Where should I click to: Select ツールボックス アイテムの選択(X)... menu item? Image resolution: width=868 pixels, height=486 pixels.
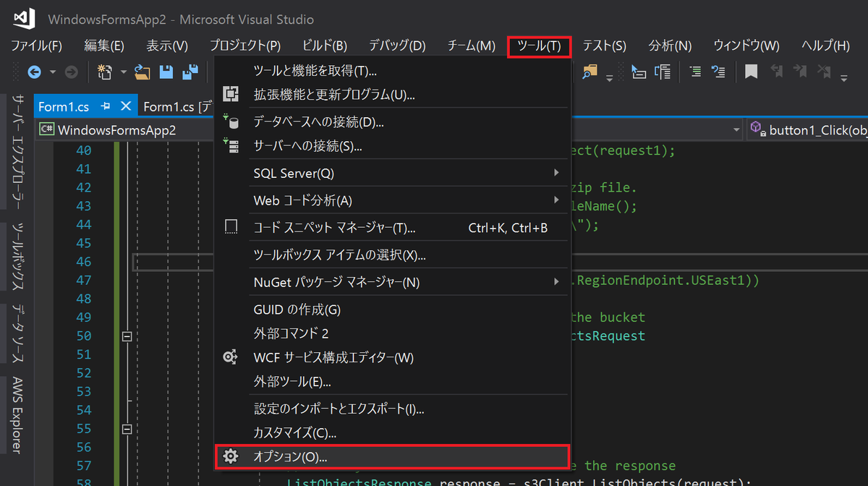[393, 255]
